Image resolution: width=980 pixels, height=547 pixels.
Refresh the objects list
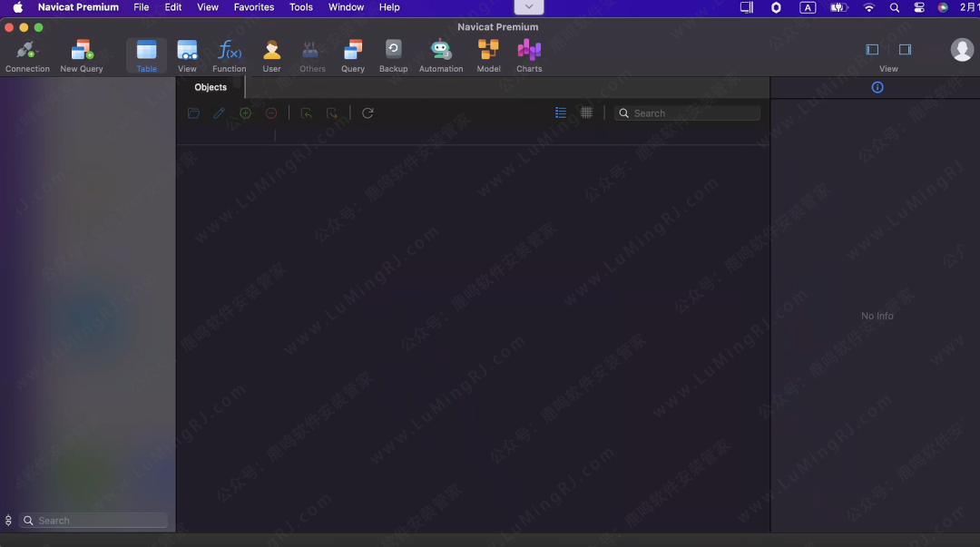tap(367, 113)
